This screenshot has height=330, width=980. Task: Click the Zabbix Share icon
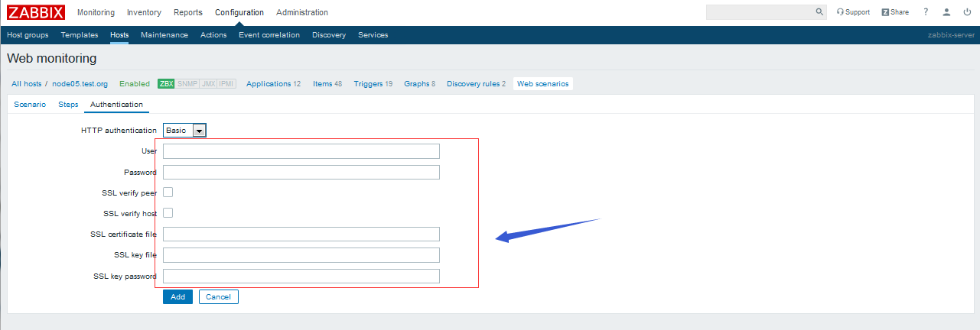point(885,12)
